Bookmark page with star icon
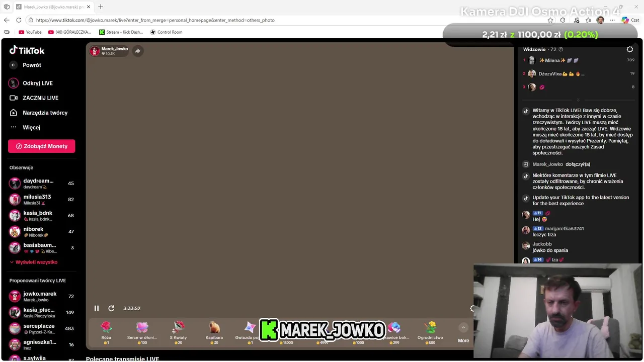The width and height of the screenshot is (644, 362). click(550, 20)
